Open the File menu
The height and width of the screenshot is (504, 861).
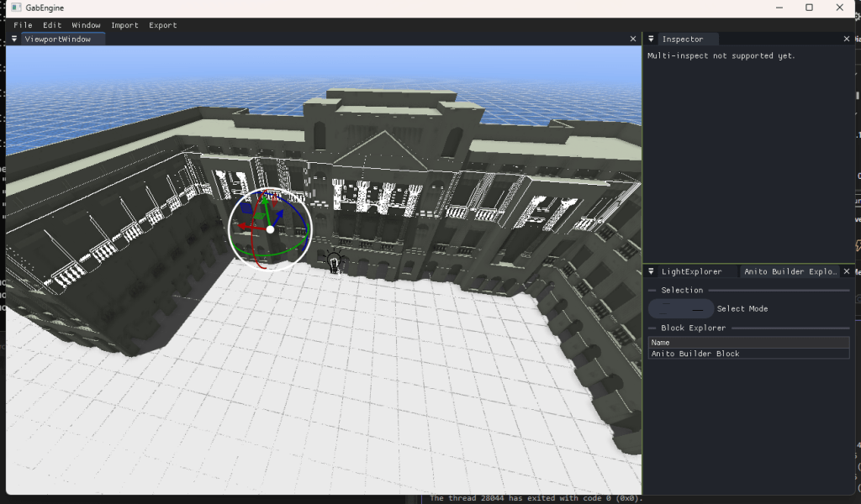[x=23, y=25]
